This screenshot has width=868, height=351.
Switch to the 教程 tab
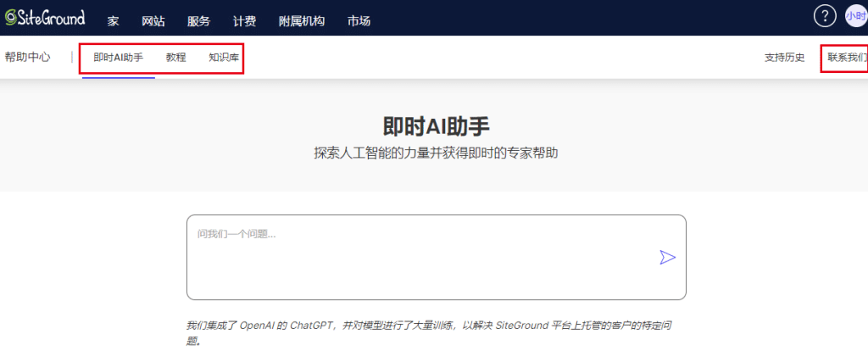(176, 58)
